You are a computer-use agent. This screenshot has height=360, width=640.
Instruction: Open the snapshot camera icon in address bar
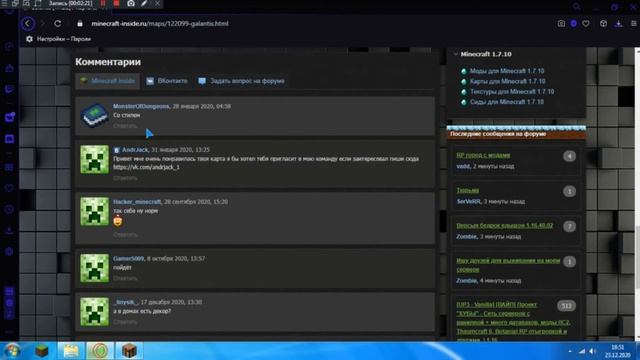tap(561, 24)
